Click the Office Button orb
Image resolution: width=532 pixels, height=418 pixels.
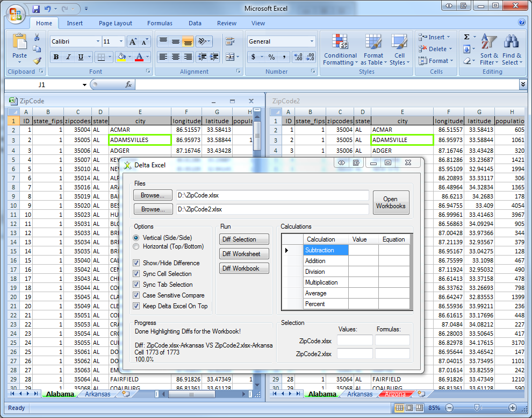(x=16, y=15)
